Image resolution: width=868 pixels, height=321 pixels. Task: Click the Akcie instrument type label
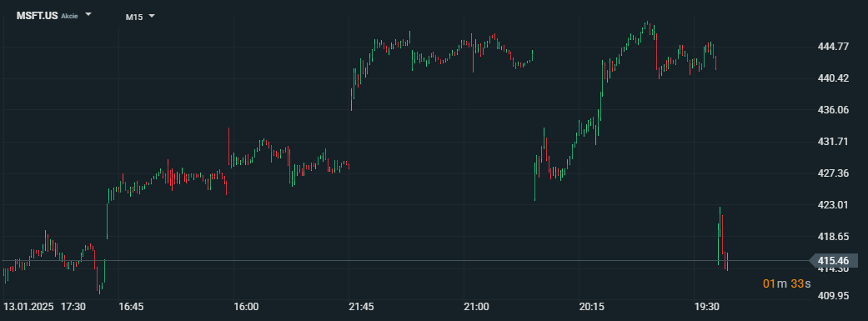69,16
